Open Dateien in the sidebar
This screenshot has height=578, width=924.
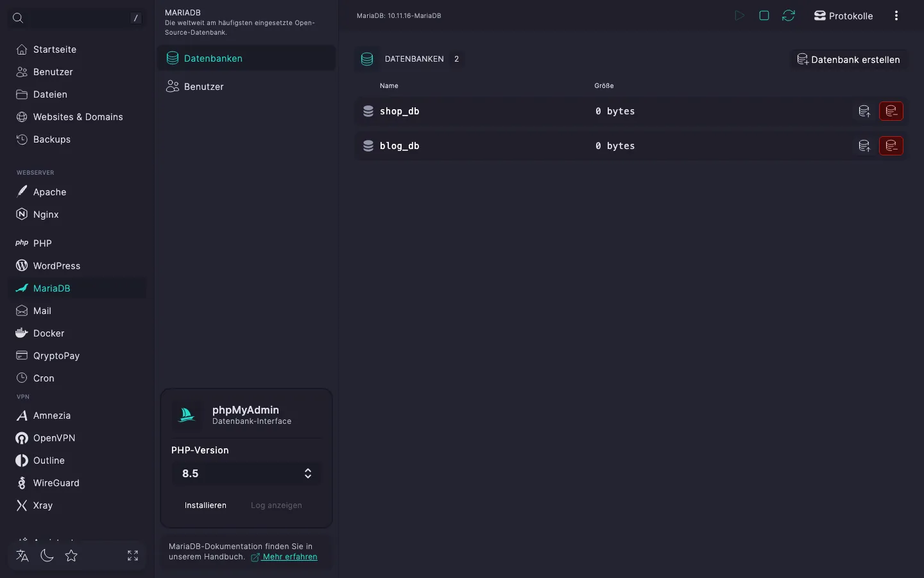coord(77,94)
